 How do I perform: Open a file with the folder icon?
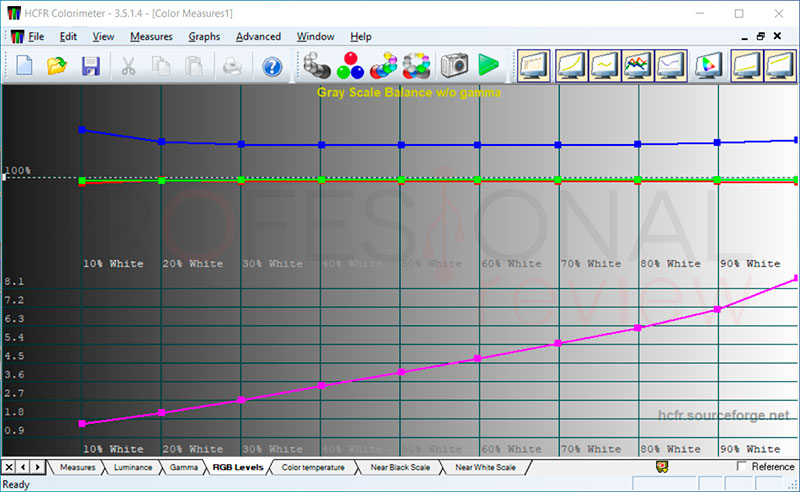pyautogui.click(x=58, y=66)
